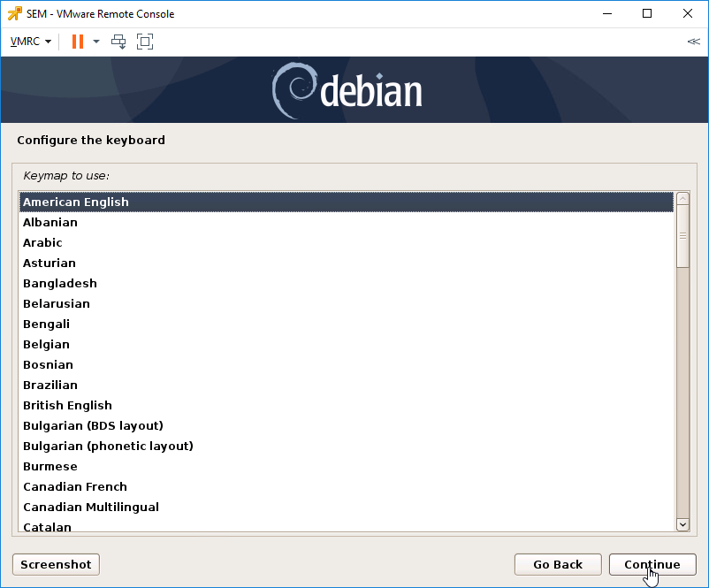Click the keymap list scrollbar thumb
This screenshot has height=588, width=709.
pyautogui.click(x=682, y=236)
